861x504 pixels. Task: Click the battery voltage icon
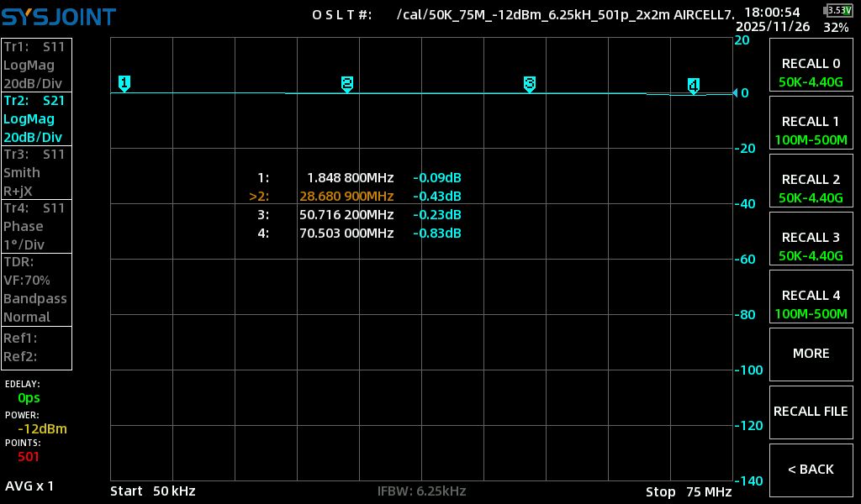[x=837, y=10]
